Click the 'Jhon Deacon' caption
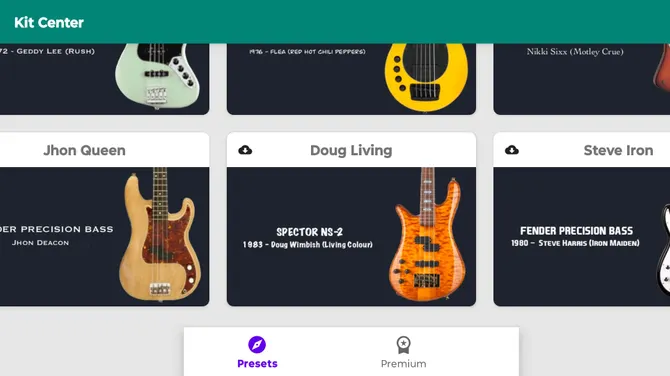The width and height of the screenshot is (670, 376). [40, 243]
